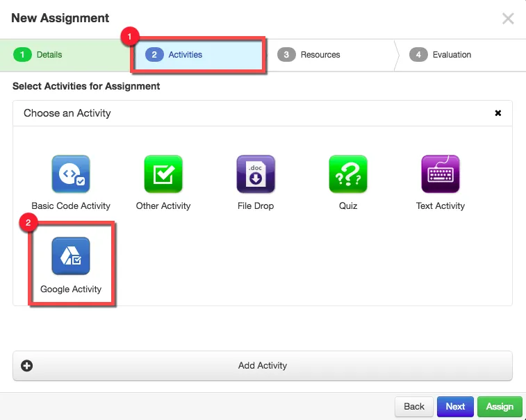Click the Back button

(414, 407)
